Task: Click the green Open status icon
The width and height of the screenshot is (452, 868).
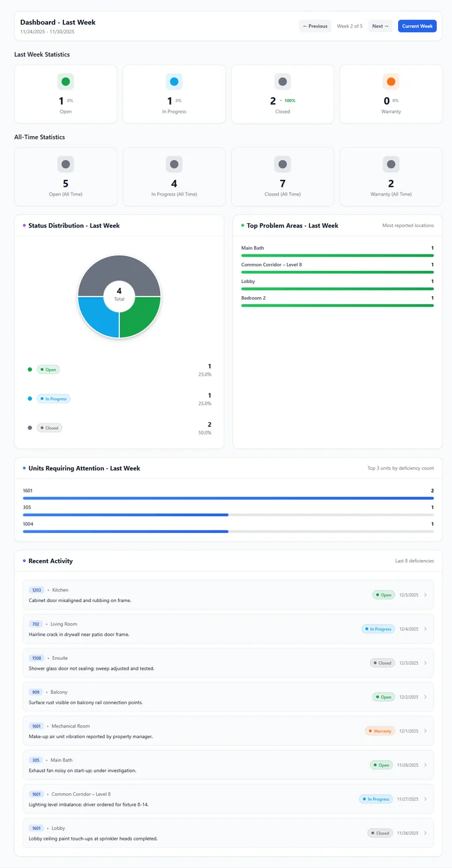Action: [65, 81]
